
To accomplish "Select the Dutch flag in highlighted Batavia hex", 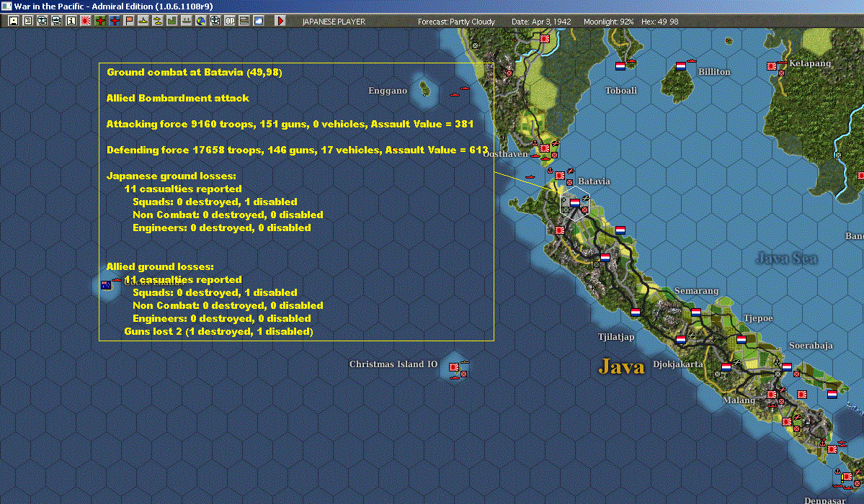I will pos(575,203).
